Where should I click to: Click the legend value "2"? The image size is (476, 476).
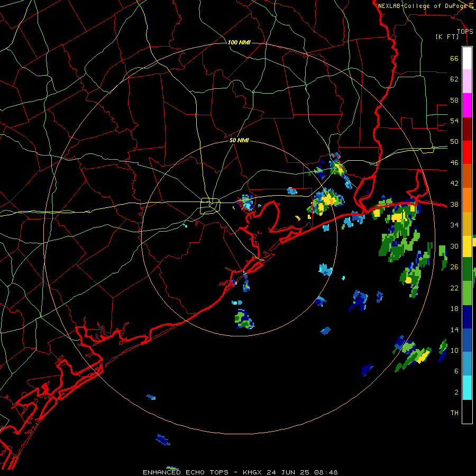pyautogui.click(x=456, y=392)
